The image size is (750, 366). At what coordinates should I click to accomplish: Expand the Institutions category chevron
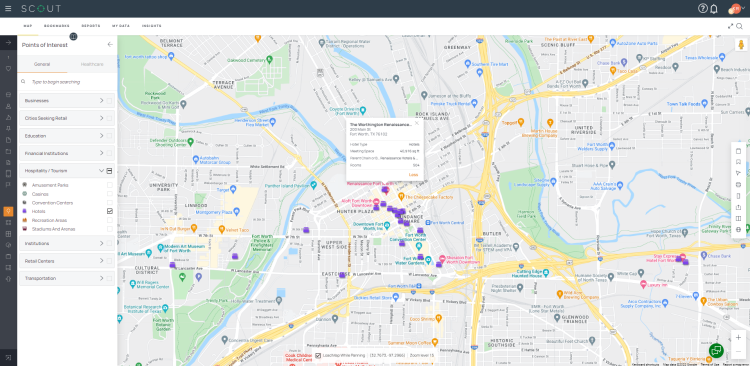(x=101, y=244)
